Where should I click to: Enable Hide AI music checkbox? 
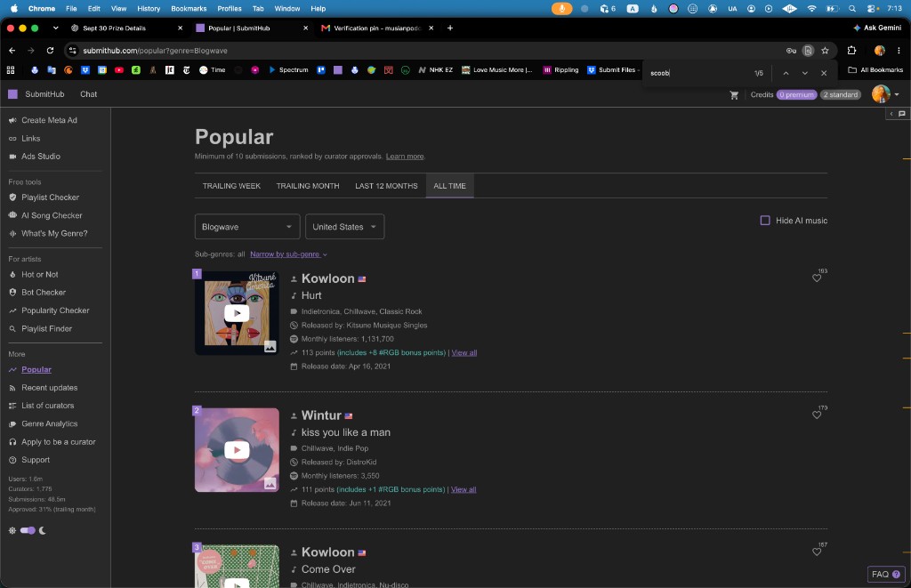point(765,221)
